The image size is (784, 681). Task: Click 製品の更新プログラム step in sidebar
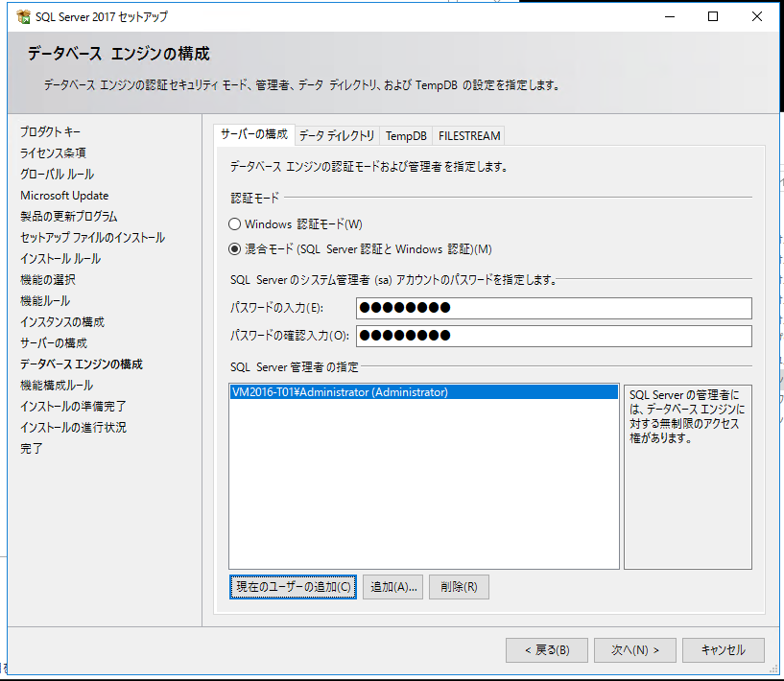(x=68, y=217)
